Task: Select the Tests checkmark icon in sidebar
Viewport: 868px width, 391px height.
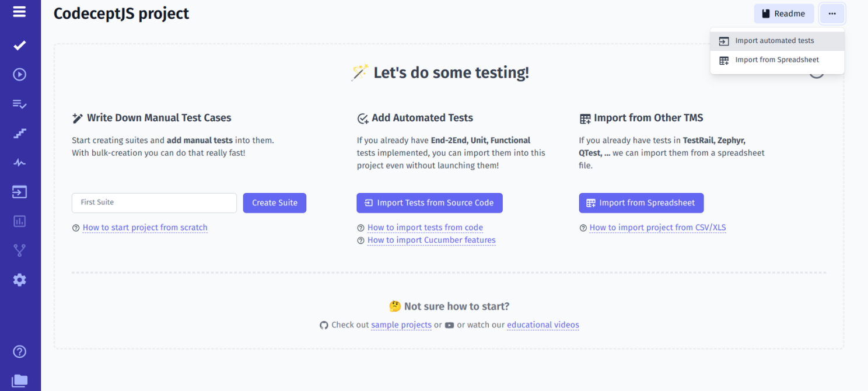Action: point(19,45)
